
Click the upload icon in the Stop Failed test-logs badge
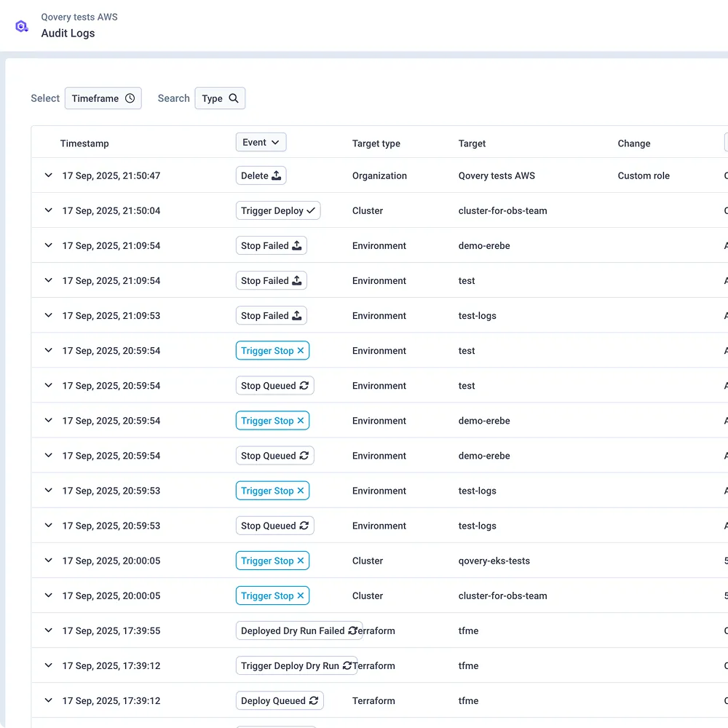tap(297, 315)
